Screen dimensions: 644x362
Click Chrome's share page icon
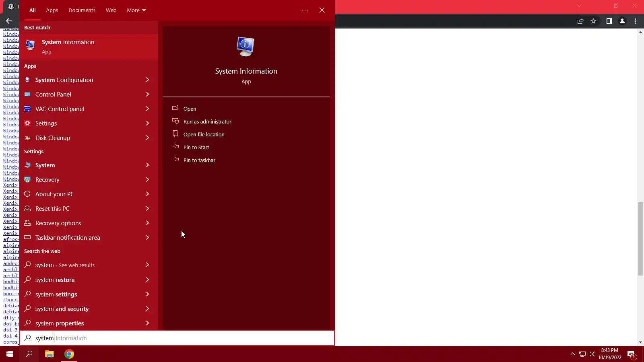click(x=580, y=21)
